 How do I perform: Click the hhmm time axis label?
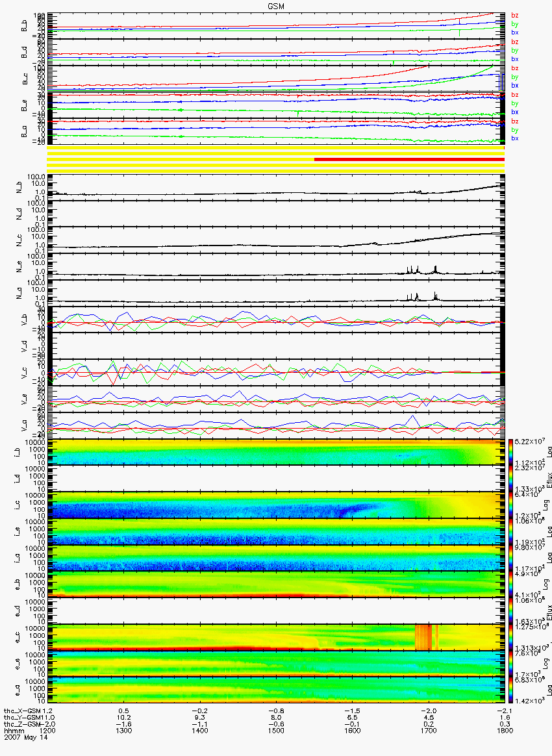pos(14,731)
